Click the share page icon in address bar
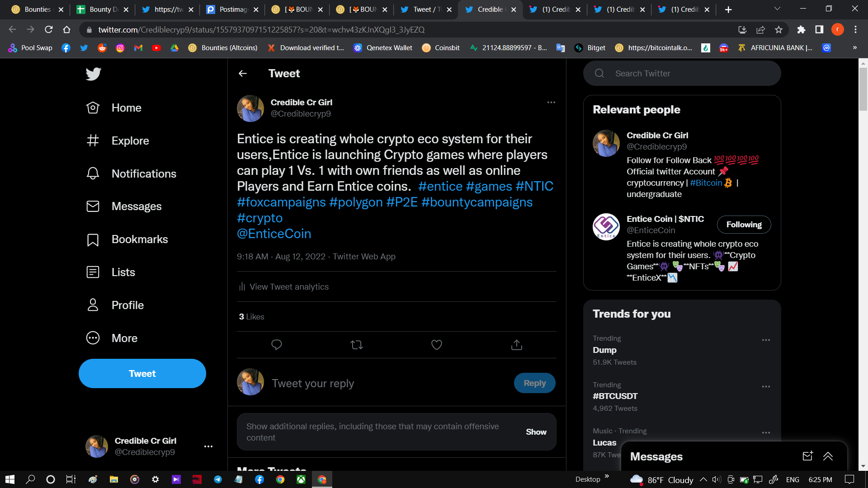868x488 pixels. [760, 30]
